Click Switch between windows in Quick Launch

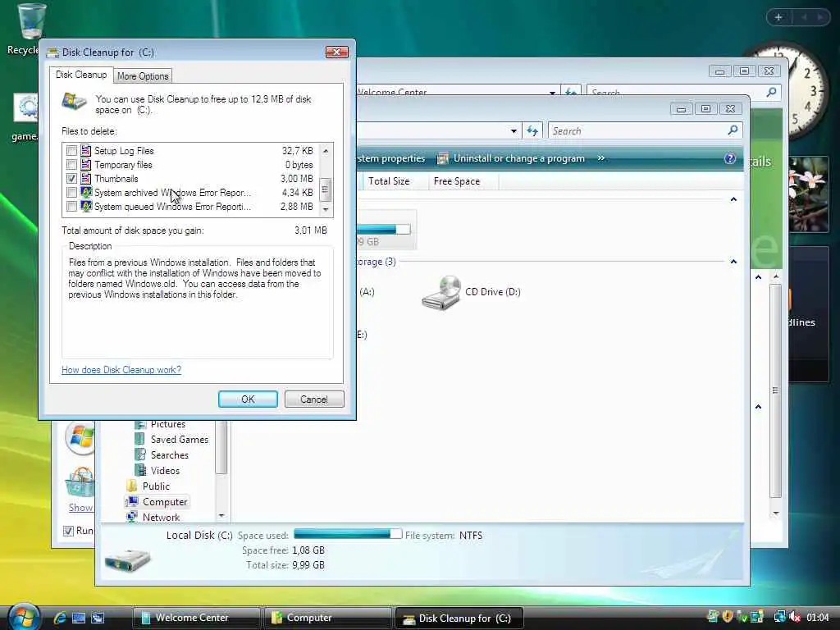click(x=98, y=618)
